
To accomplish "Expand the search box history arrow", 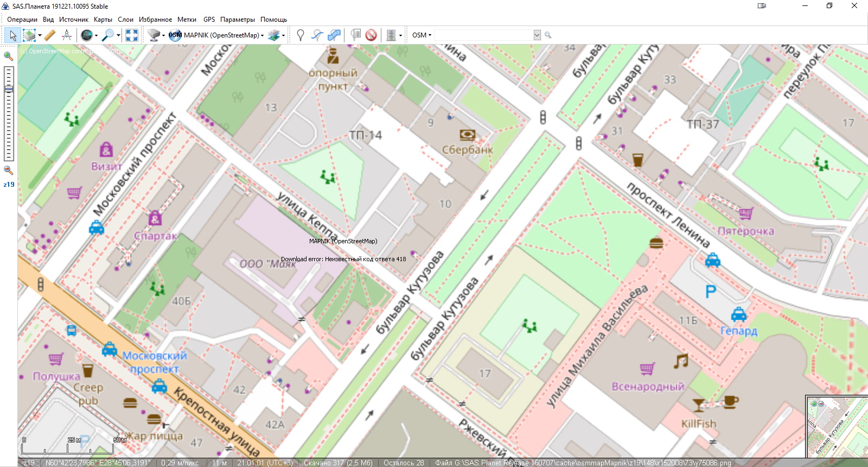I will point(537,35).
